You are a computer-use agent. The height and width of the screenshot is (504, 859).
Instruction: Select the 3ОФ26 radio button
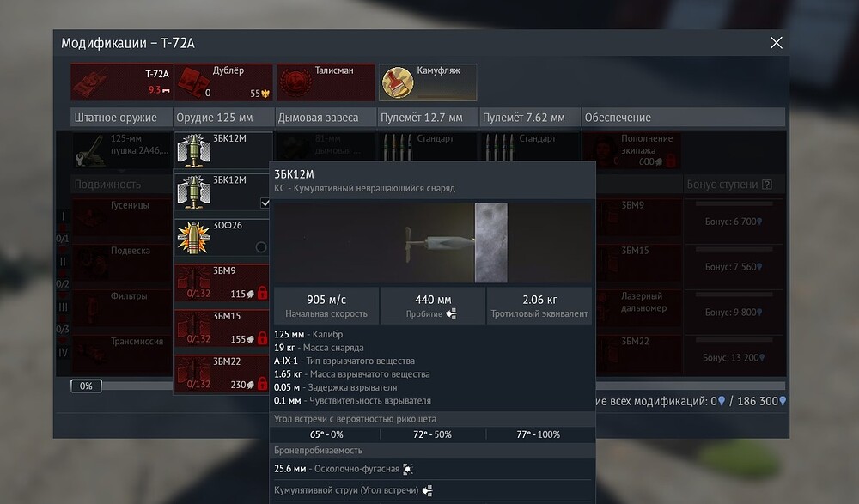261,247
